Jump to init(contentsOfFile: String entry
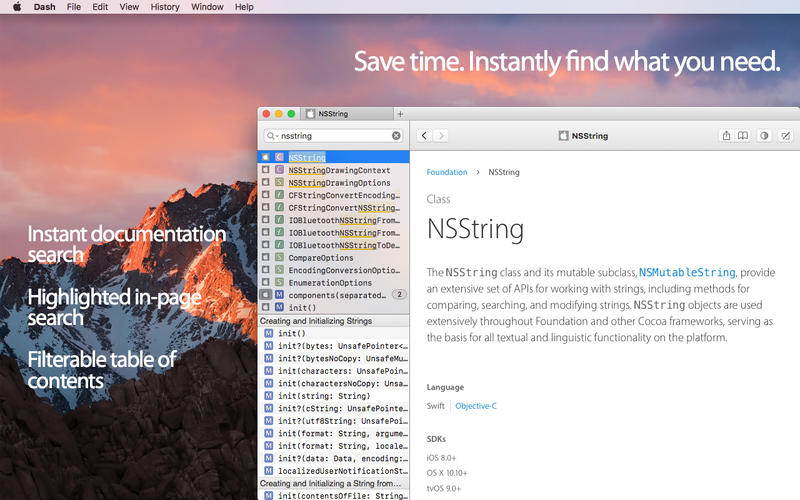This screenshot has height=500, width=800. (334, 495)
